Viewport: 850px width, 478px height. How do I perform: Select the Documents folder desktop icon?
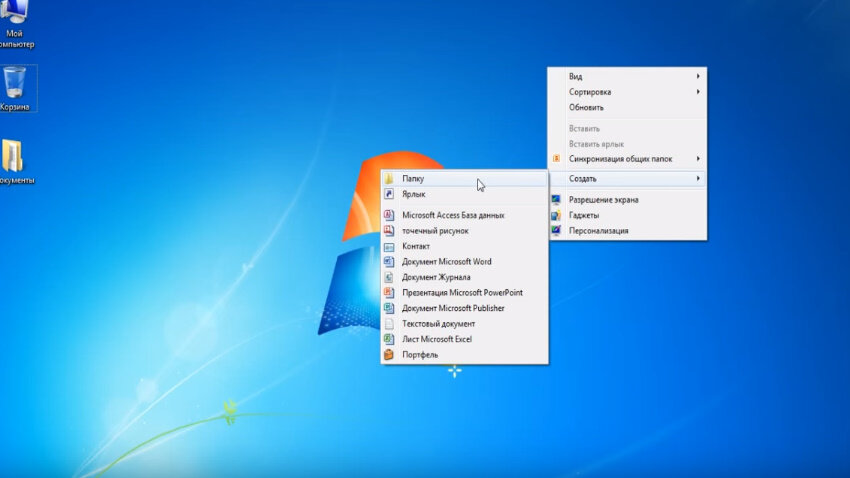15,162
